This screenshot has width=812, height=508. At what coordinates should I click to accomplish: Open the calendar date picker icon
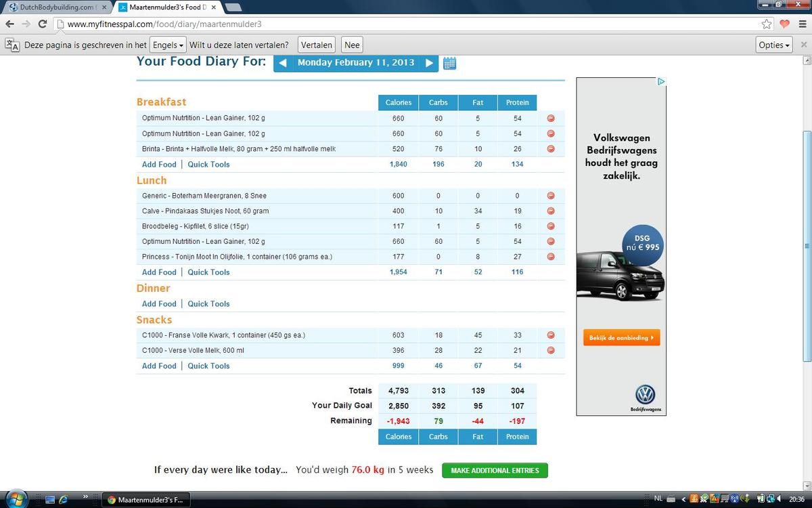[450, 64]
